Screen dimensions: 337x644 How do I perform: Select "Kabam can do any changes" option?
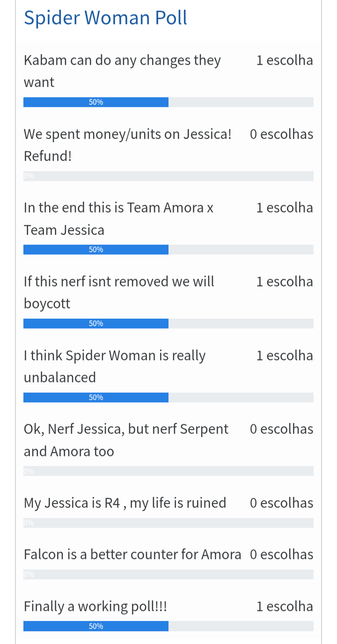(122, 71)
